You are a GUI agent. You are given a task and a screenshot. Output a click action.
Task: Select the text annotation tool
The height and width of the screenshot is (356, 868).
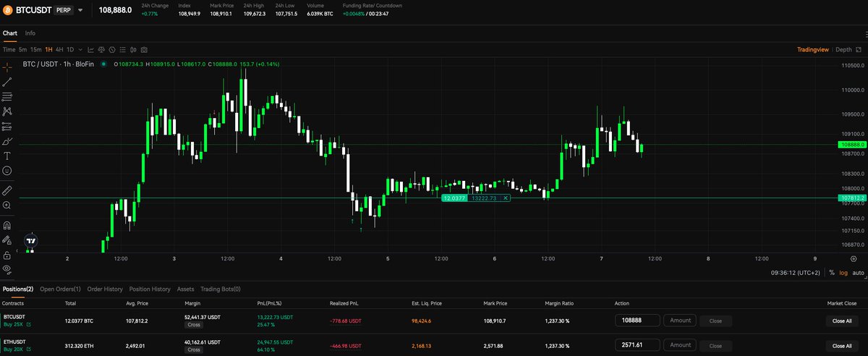[x=7, y=156]
